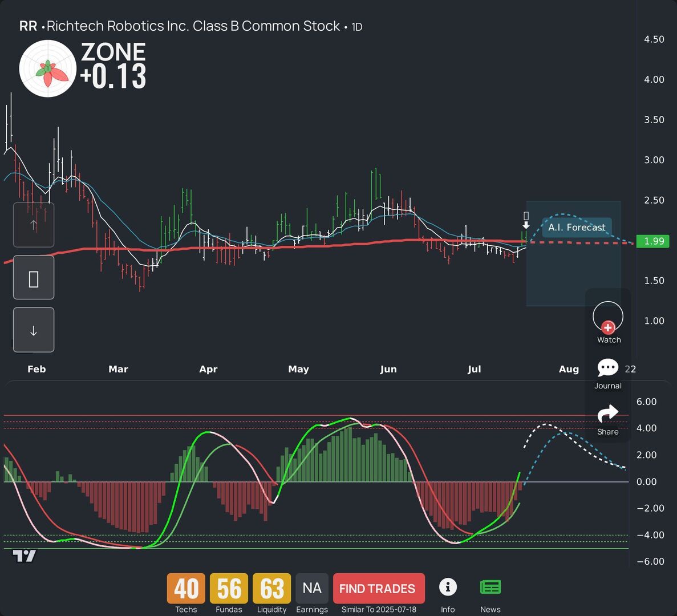Click the 4.50 price axis label
This screenshot has height=616, width=677.
654,39
